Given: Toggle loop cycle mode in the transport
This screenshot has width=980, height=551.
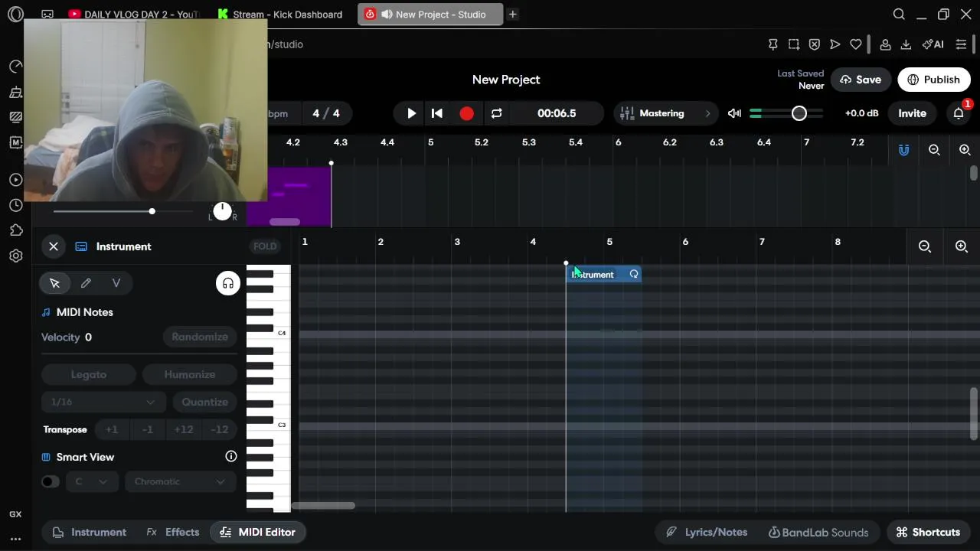Looking at the screenshot, I should coord(496,113).
